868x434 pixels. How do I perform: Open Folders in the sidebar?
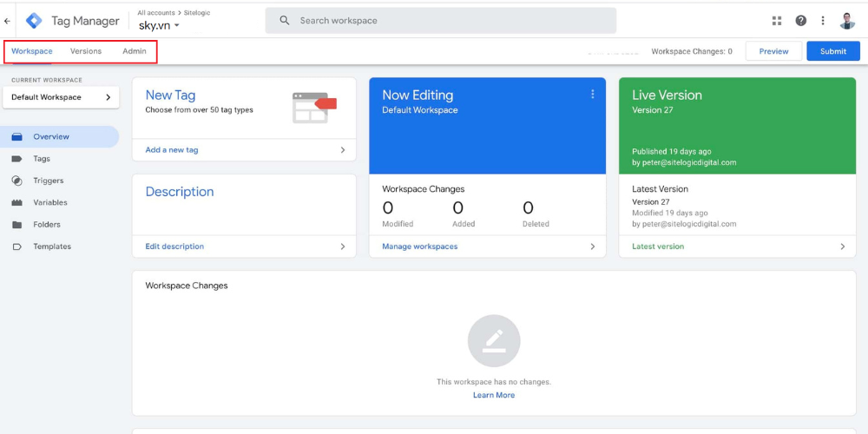(47, 225)
